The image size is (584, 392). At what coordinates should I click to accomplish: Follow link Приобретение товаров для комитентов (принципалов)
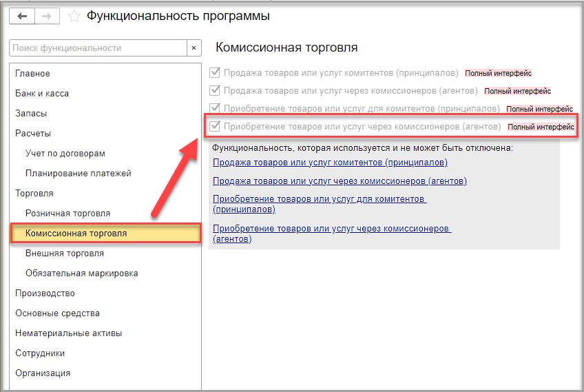[320, 204]
